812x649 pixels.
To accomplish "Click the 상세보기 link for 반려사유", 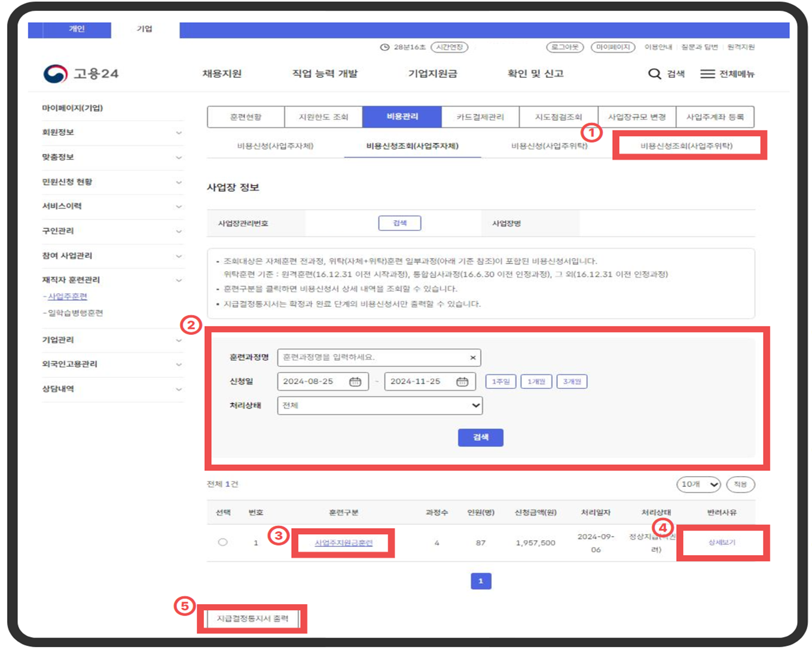I will [x=722, y=543].
